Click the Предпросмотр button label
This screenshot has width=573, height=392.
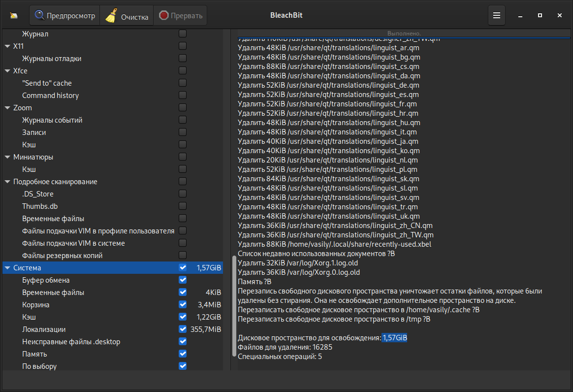[71, 16]
